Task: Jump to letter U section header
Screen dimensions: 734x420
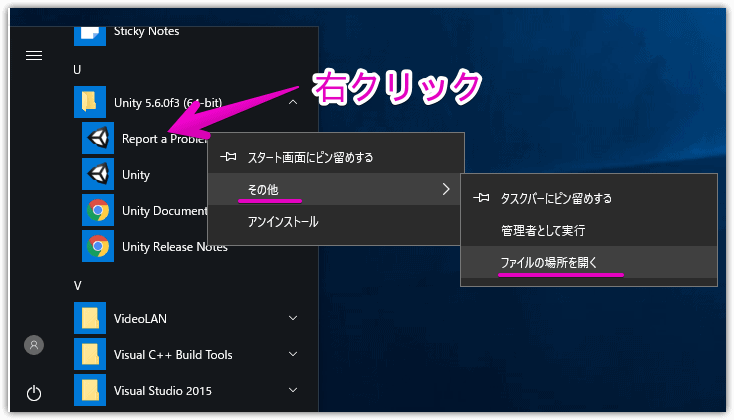Action: click(x=77, y=70)
